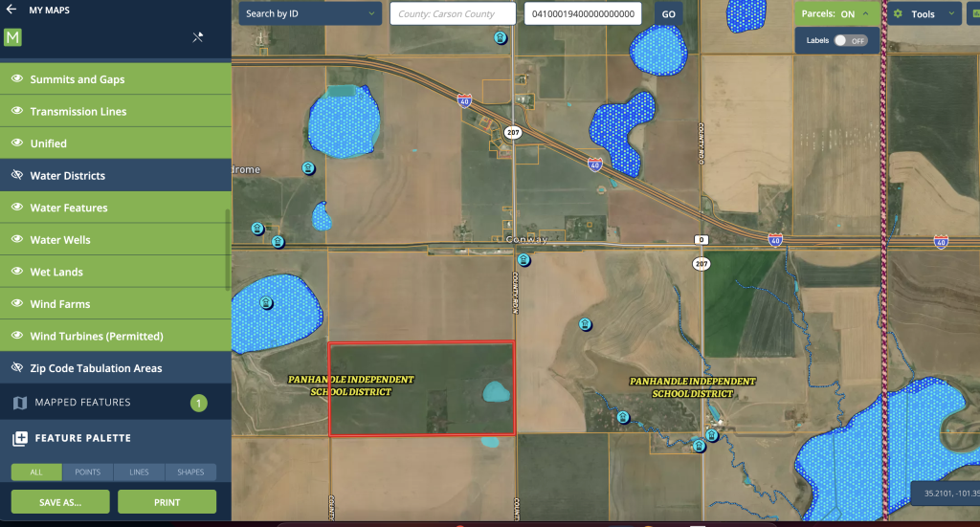980x527 pixels.
Task: Click the green M logo icon
Action: pos(13,38)
